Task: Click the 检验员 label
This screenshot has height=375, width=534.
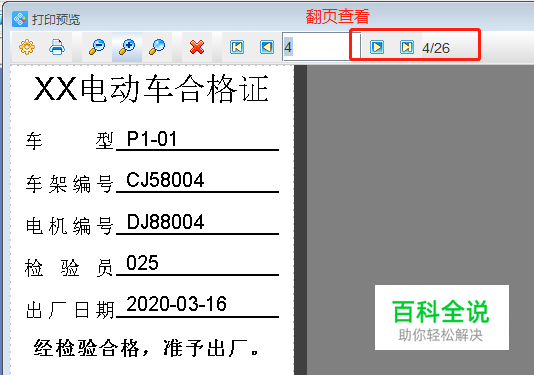Action: [68, 268]
